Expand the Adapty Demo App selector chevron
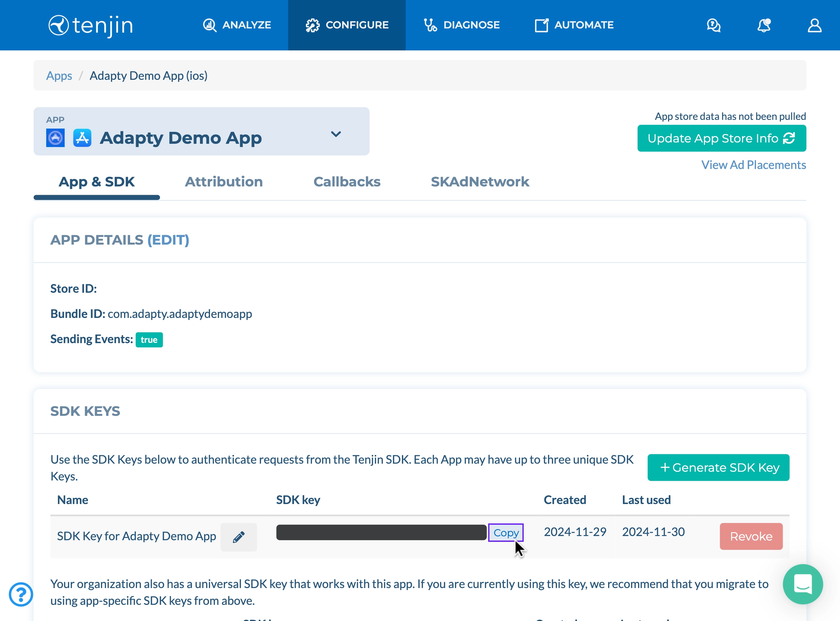Screen dimensions: 840x621 click(336, 134)
